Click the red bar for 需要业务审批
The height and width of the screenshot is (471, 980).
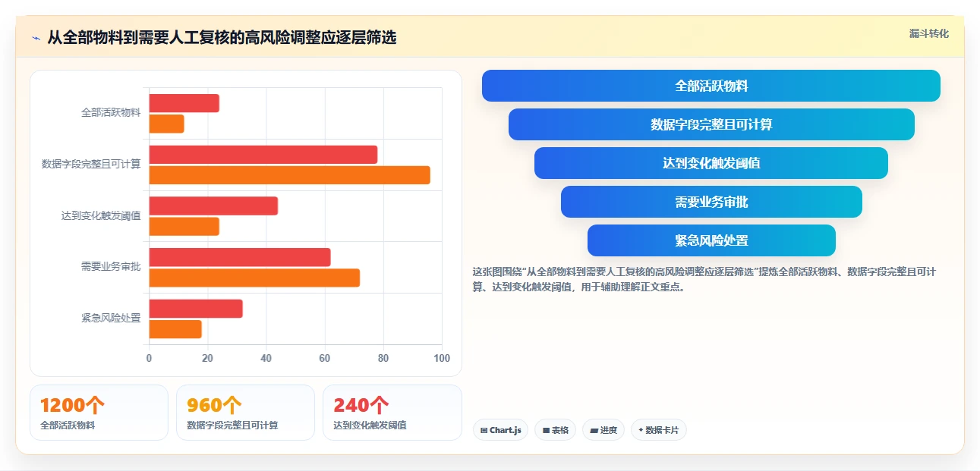[x=240, y=257]
